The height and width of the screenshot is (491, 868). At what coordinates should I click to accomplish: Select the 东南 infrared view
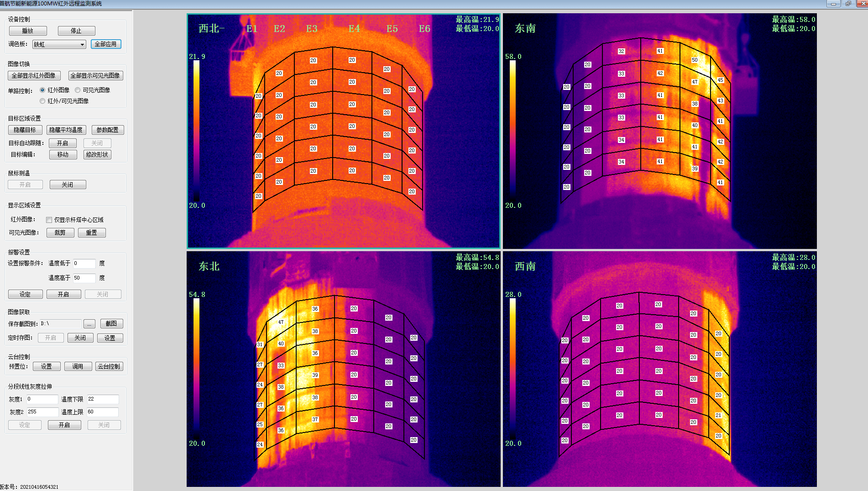coord(659,131)
